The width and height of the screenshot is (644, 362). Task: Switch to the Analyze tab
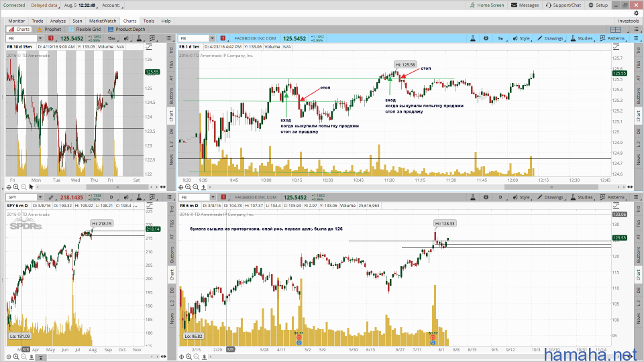[58, 21]
